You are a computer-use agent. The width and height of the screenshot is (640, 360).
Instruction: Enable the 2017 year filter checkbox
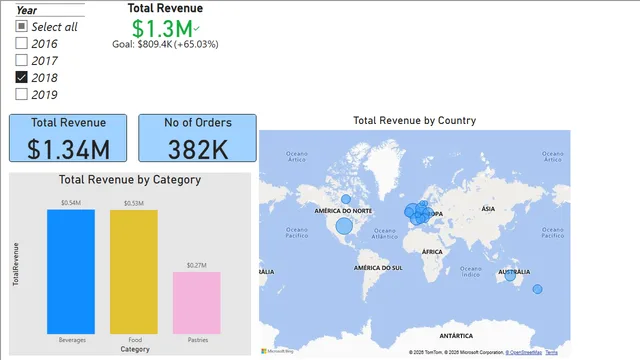click(21, 60)
